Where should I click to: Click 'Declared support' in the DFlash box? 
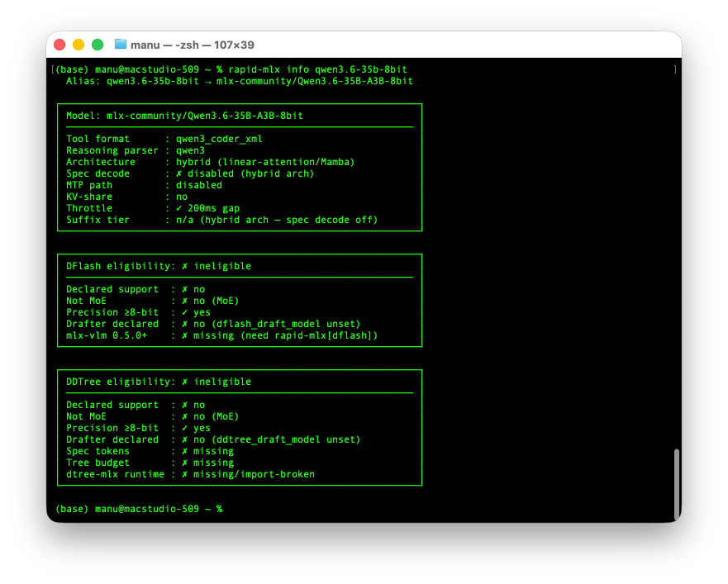pos(112,289)
